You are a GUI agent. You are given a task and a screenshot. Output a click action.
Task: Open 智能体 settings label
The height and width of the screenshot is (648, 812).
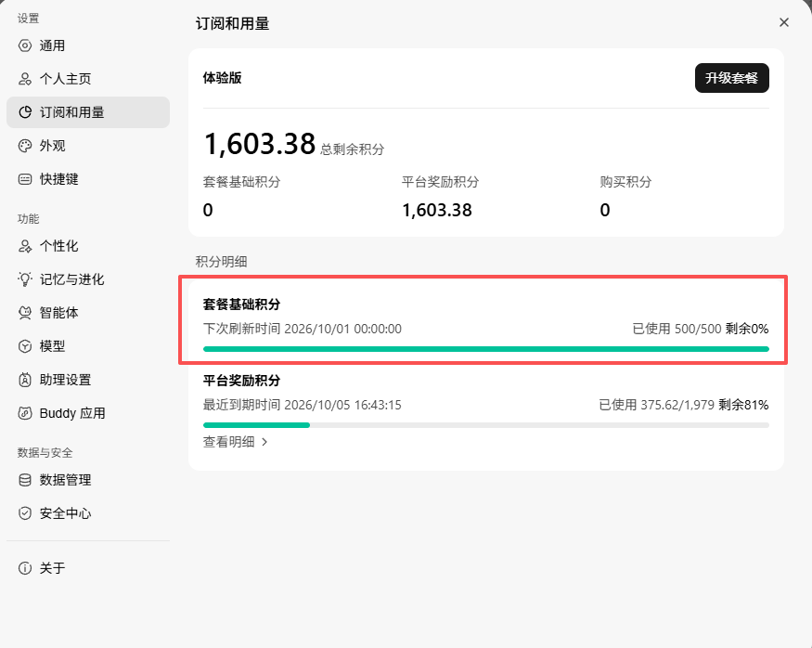coord(59,313)
